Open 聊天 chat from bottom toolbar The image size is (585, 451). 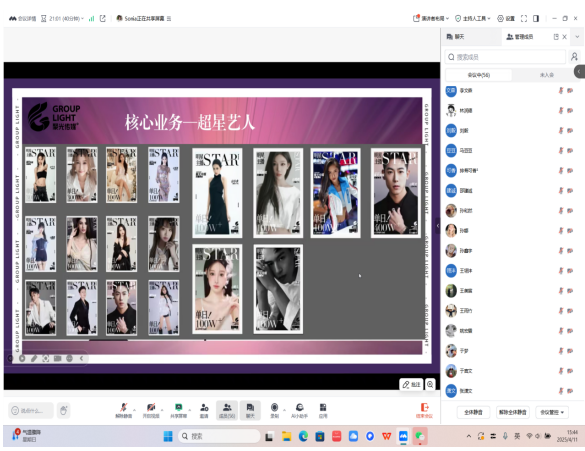[250, 410]
